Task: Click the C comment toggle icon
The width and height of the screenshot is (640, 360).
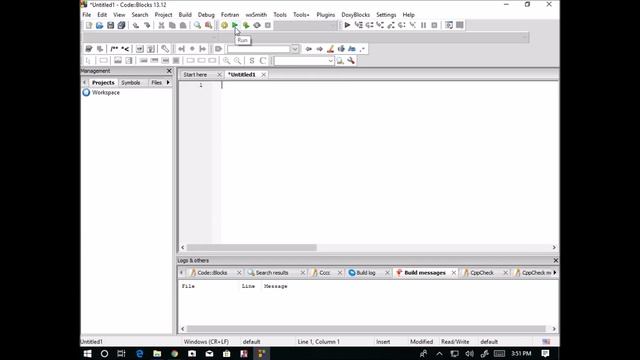Action: (263, 61)
